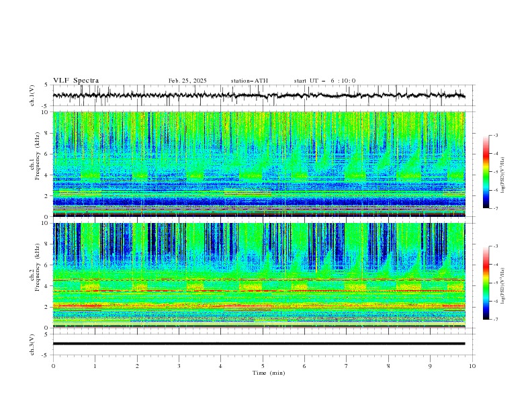The width and height of the screenshot is (532, 411).
Task: Click time axis tick label "0"
Action: pyautogui.click(x=53, y=366)
